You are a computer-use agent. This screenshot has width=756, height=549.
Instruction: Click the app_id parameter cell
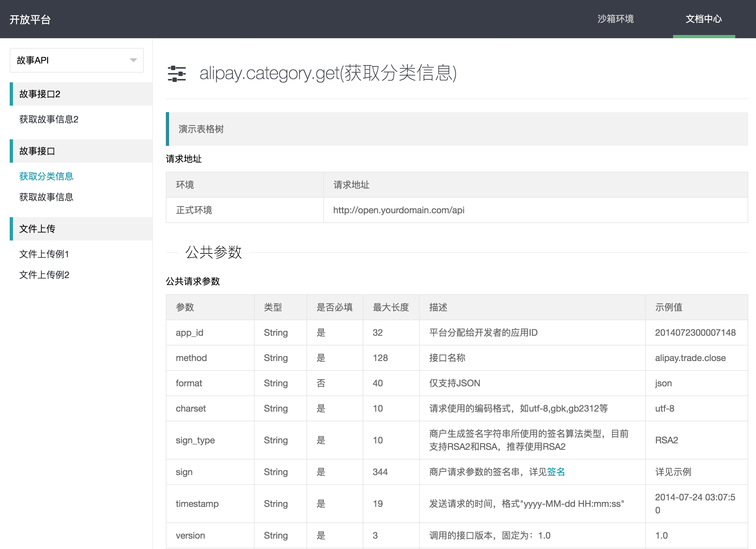tap(189, 333)
